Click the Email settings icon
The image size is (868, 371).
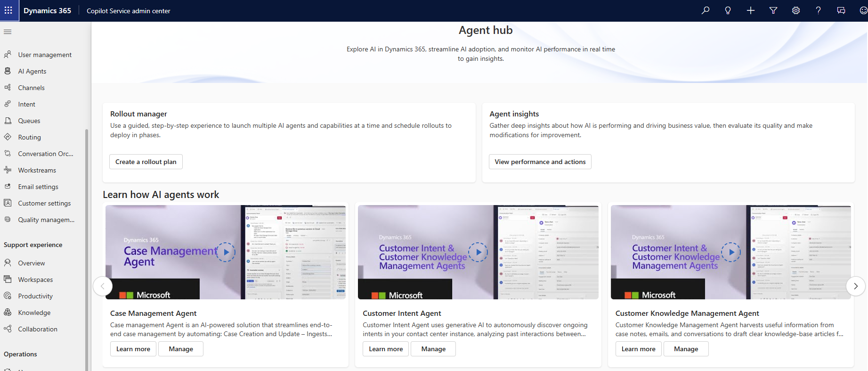8,187
